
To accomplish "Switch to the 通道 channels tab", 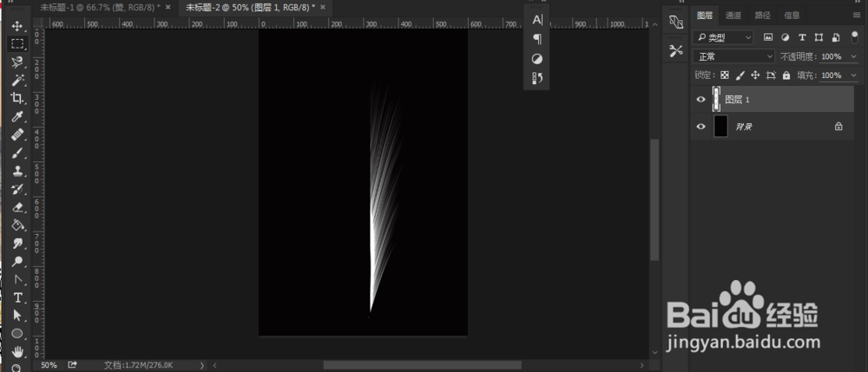I will point(733,16).
